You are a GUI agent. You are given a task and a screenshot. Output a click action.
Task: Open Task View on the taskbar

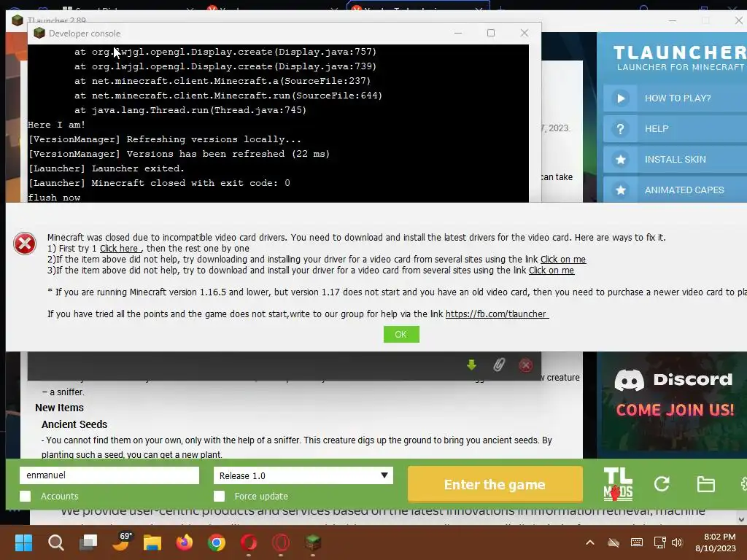point(88,542)
